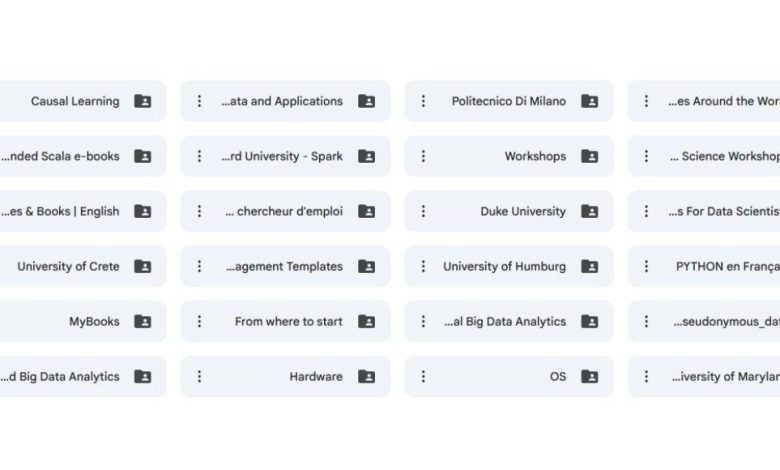This screenshot has height=470, width=780.
Task: Open the University of Humburg folder
Action: (x=504, y=267)
